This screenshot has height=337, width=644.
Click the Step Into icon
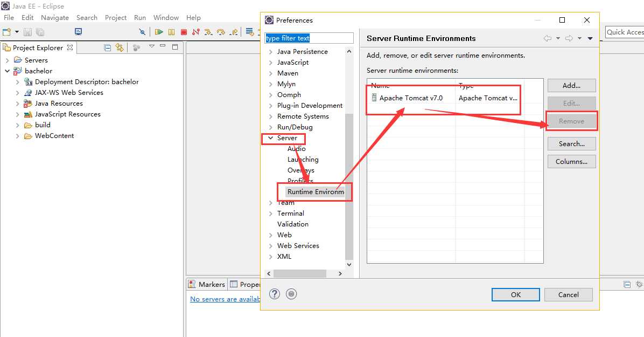(x=208, y=32)
